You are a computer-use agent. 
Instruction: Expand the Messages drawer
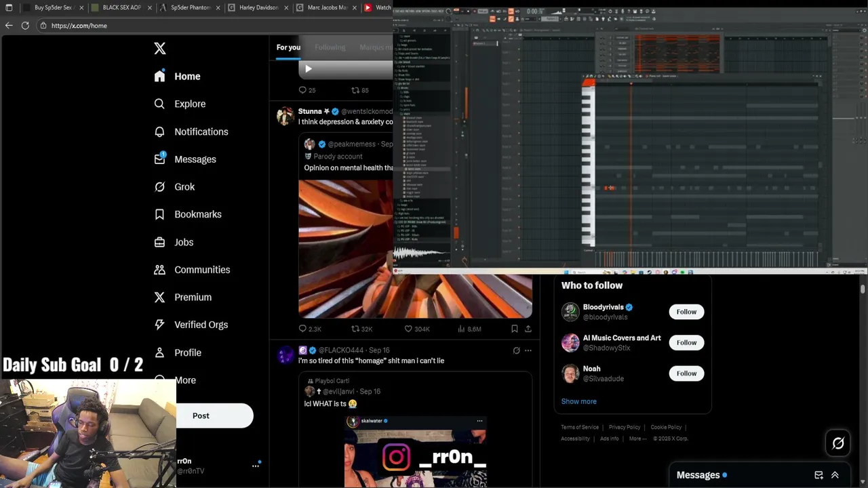point(835,475)
